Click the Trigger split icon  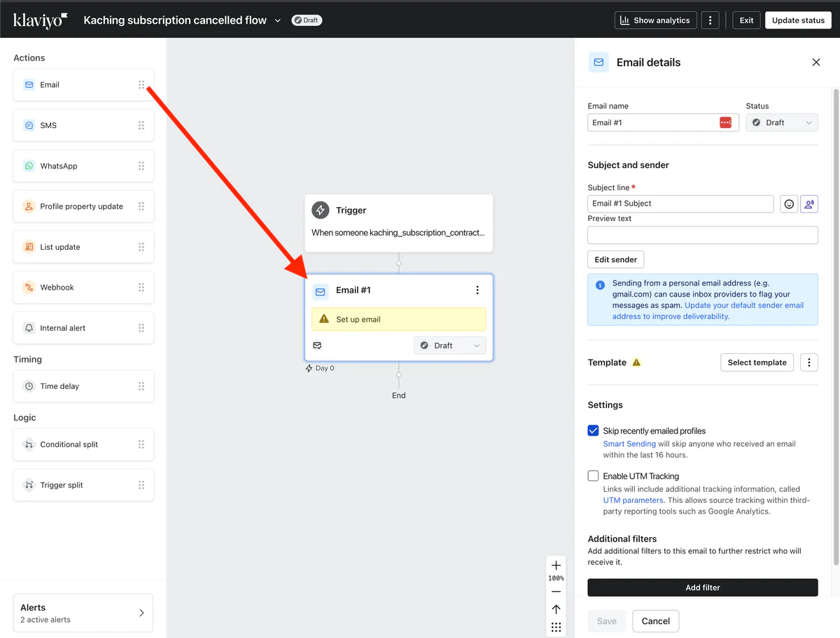[x=29, y=485]
